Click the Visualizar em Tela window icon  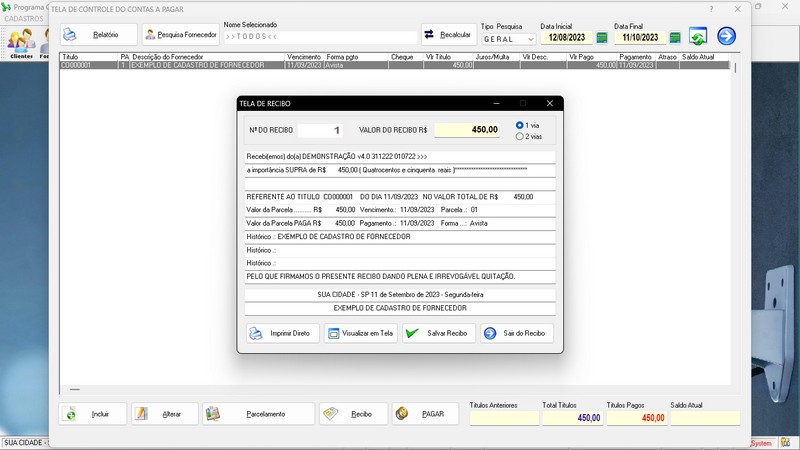click(333, 334)
